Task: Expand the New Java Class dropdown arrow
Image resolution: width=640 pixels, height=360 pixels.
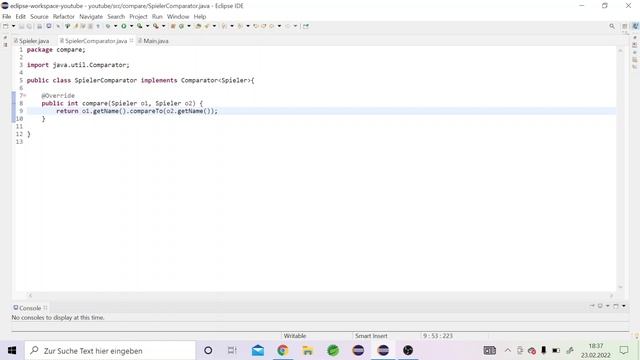Action: pos(189,26)
